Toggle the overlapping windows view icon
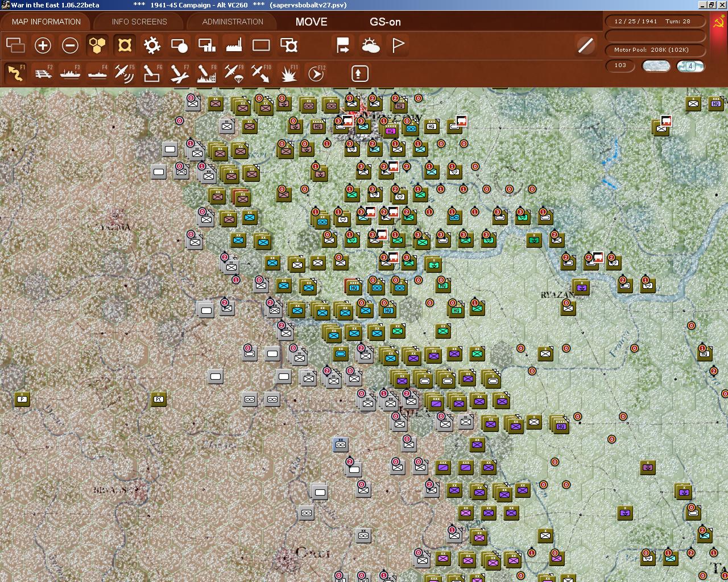 click(x=15, y=45)
